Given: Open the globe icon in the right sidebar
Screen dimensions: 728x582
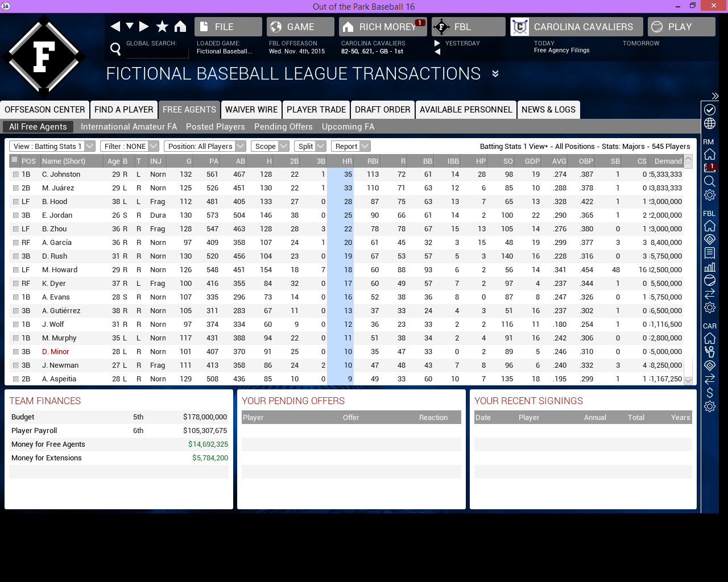Looking at the screenshot, I should click(x=709, y=123).
